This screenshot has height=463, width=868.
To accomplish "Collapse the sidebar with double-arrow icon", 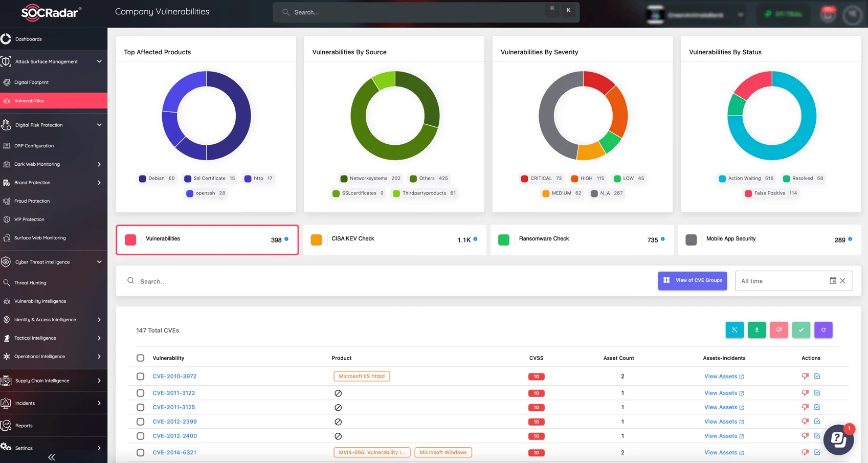I will (52, 457).
